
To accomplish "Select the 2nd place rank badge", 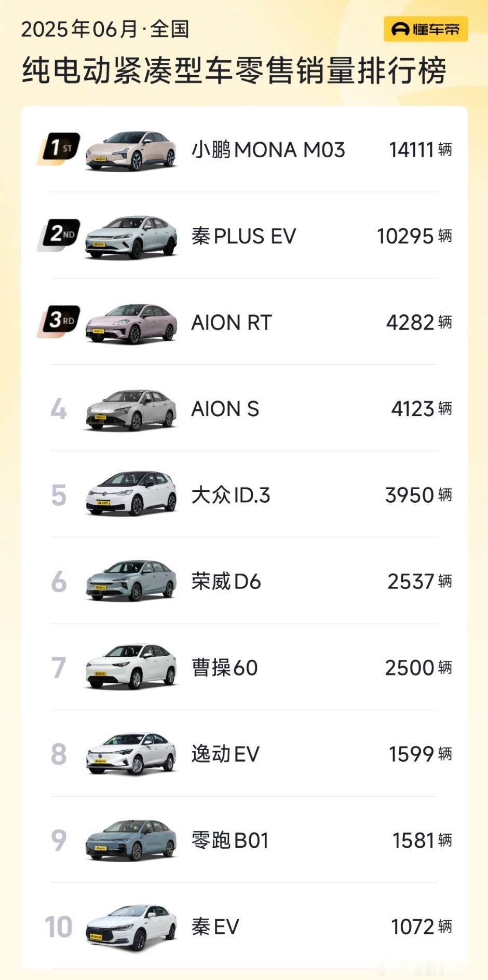I will tap(59, 235).
